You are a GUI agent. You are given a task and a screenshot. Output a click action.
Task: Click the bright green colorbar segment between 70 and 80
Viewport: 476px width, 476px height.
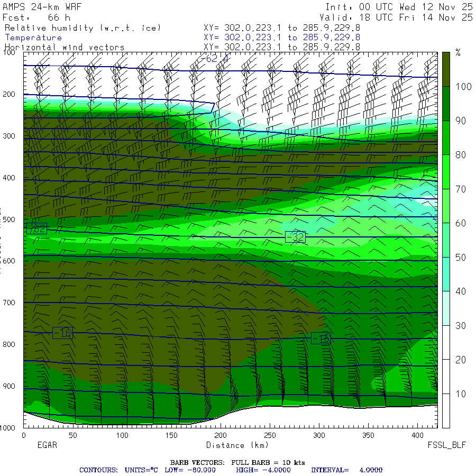coord(446,172)
